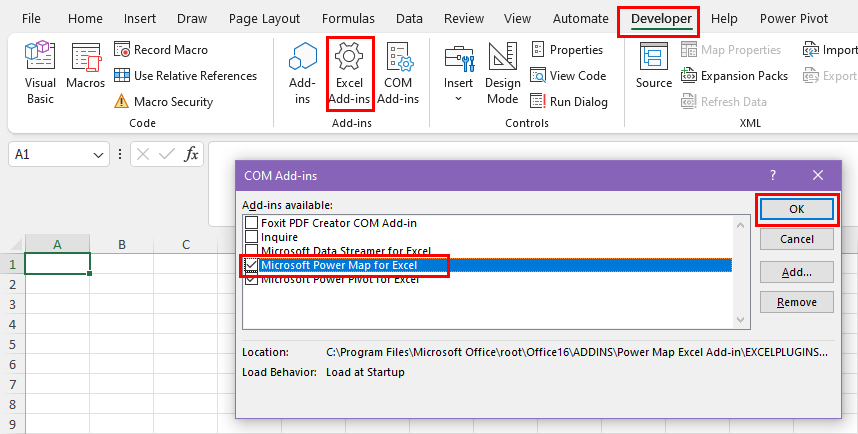
Task: Toggle Design Mode
Action: [502, 73]
